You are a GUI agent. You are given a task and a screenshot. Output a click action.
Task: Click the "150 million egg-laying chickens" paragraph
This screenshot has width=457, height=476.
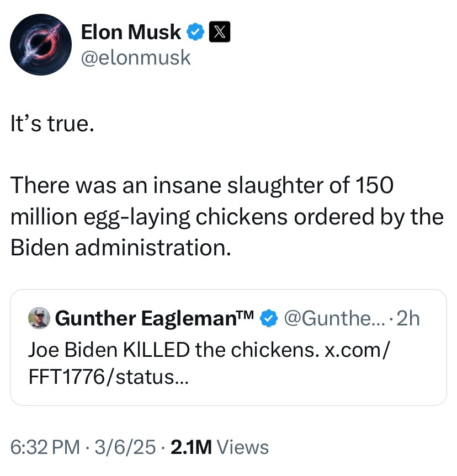pos(226,216)
